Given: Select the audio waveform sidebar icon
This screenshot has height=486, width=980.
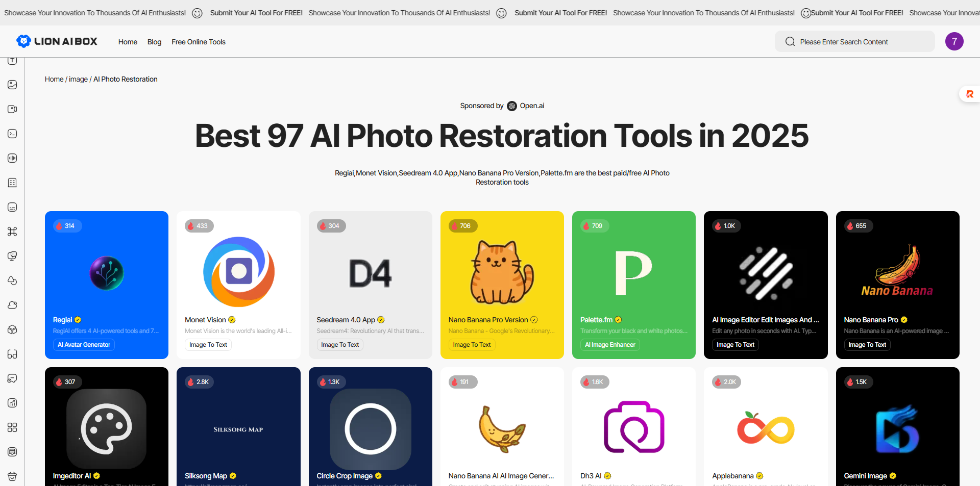Looking at the screenshot, I should click(12, 158).
